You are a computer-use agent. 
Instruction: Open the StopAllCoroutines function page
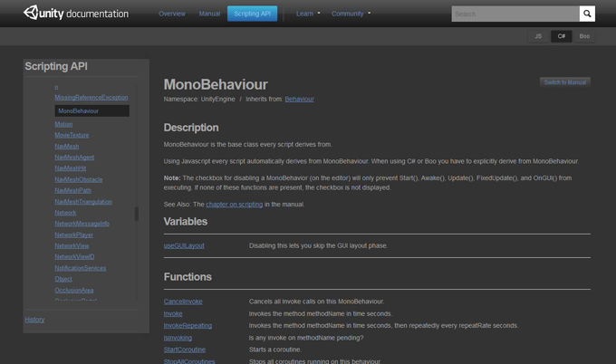[x=189, y=361]
